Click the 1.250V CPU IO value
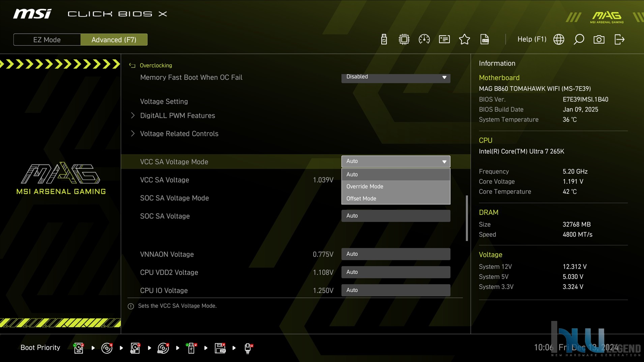644x362 pixels. pos(323,291)
